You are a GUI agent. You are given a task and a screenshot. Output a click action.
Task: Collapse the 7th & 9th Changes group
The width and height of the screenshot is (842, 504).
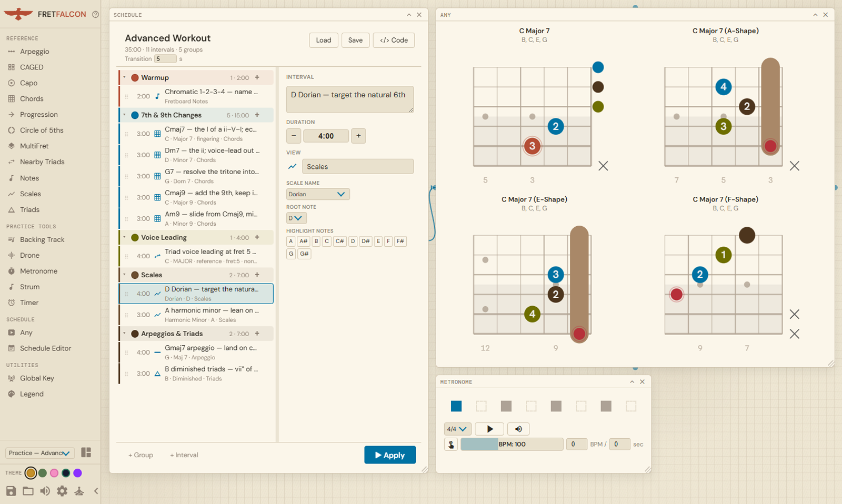pos(125,115)
